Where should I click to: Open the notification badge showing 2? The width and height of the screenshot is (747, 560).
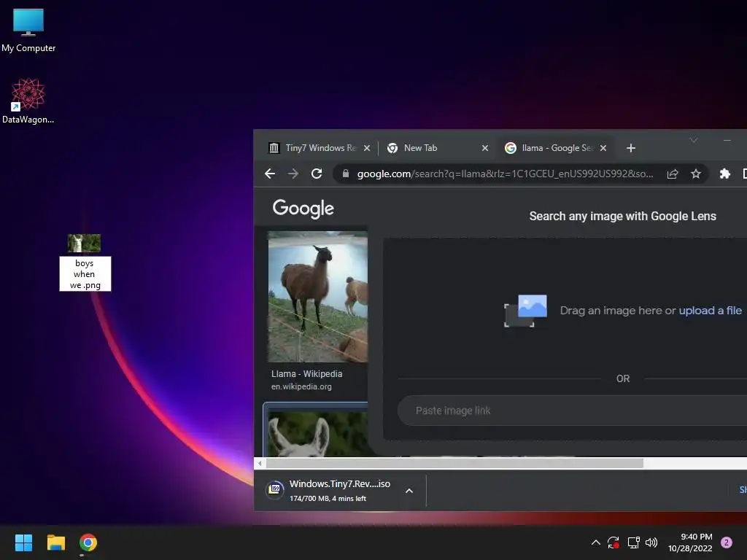[727, 542]
